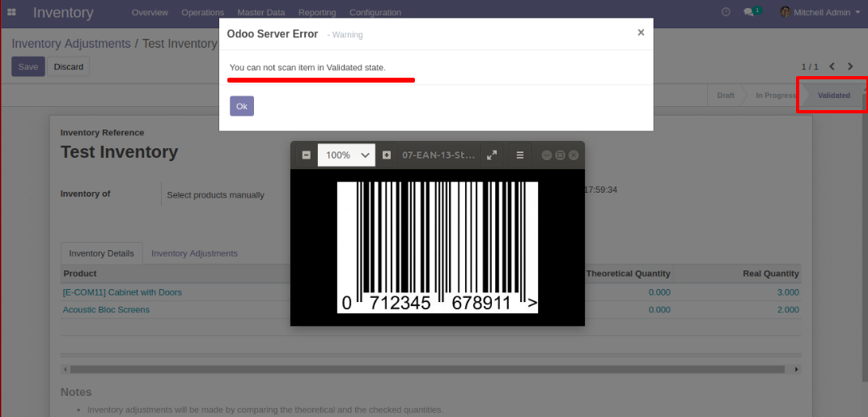Zoom in on barcode image viewer
Image resolution: width=868 pixels, height=417 pixels.
click(x=387, y=155)
